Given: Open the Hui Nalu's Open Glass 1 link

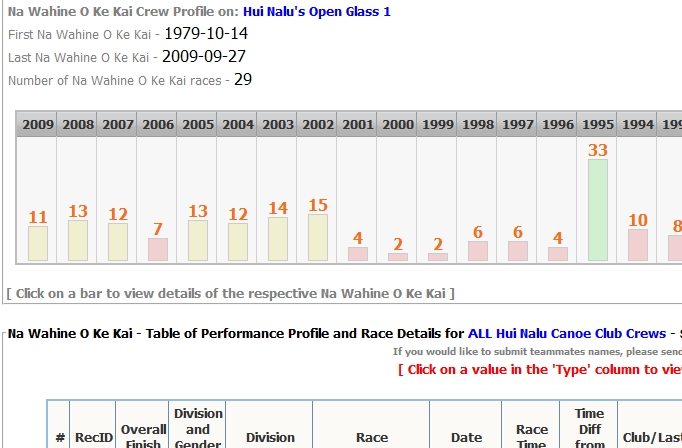Looking at the screenshot, I should 317,12.
